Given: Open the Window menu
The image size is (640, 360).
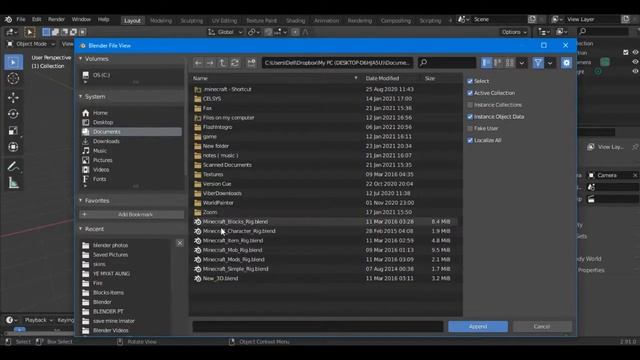Looking at the screenshot, I should pyautogui.click(x=81, y=19).
